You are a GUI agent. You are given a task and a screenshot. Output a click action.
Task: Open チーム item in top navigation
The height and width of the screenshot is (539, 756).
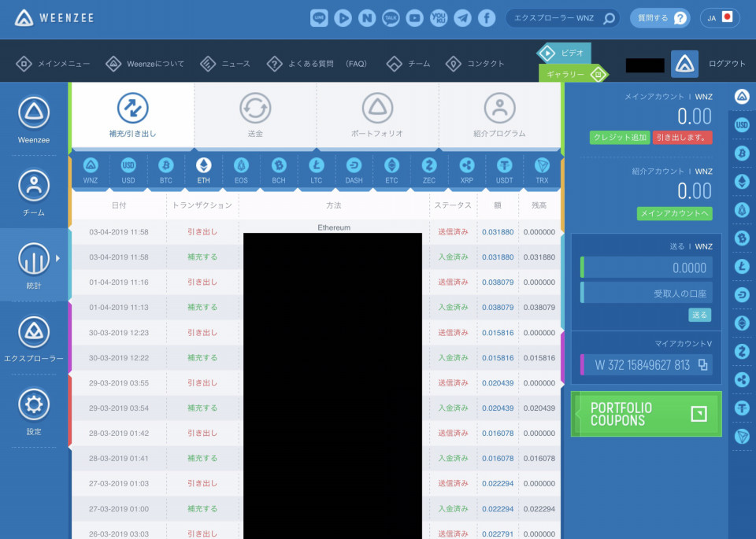pyautogui.click(x=408, y=64)
